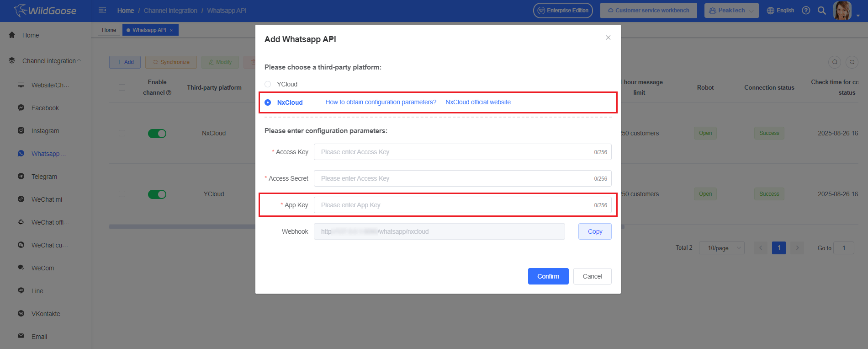The image size is (868, 349).
Task: Focus the Access Secret input field
Action: (462, 178)
